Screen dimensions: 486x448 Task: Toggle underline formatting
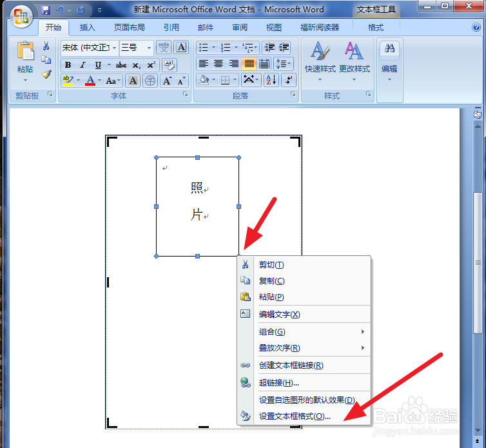coord(98,65)
